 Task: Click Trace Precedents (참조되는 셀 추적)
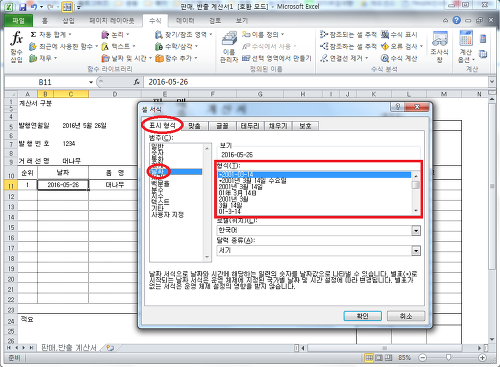point(348,34)
